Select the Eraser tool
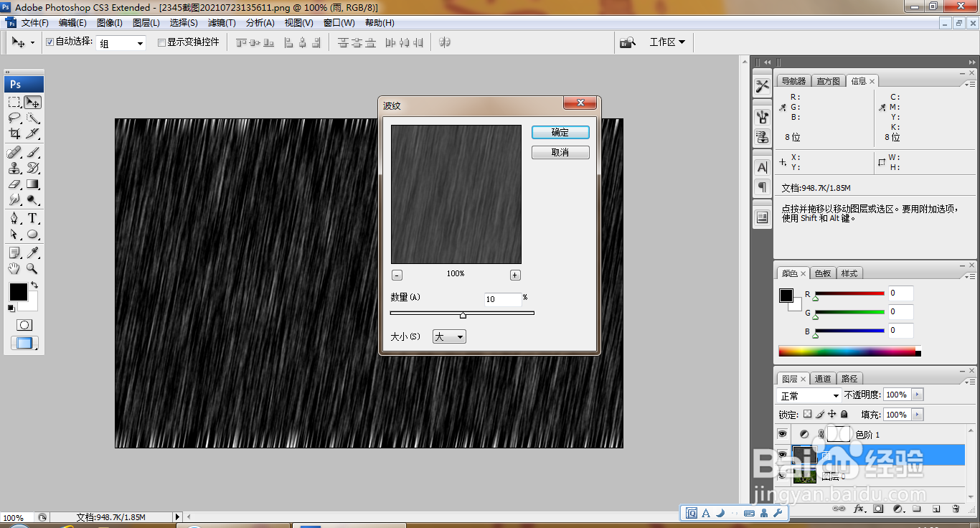980x528 pixels. pos(14,184)
